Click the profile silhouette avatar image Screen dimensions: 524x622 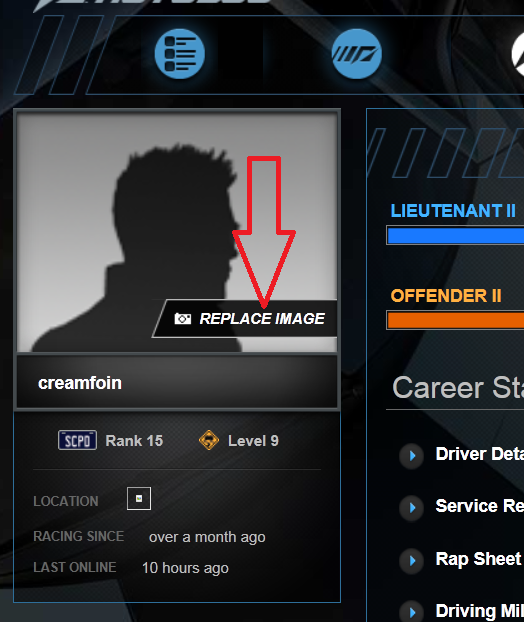click(x=177, y=232)
